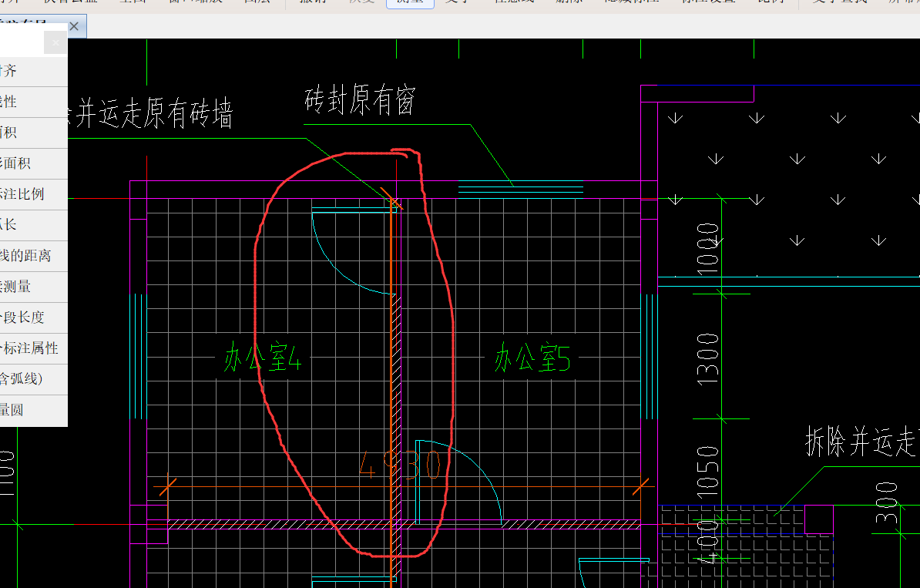Image resolution: width=920 pixels, height=588 pixels.
Task: Click the vertical 1050 dimension value
Action: coord(707,472)
